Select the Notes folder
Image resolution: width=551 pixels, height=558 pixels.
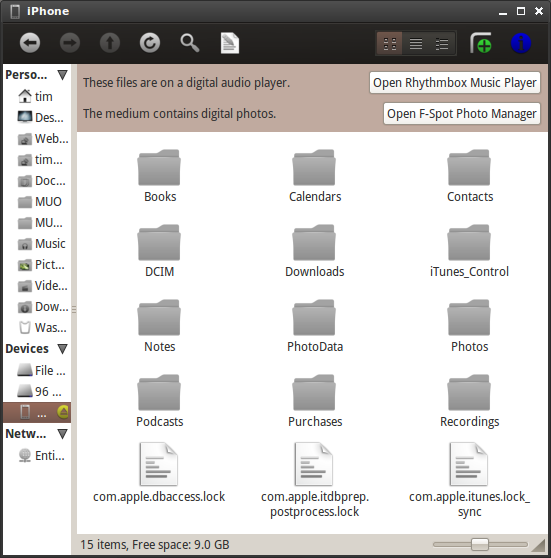pos(159,327)
